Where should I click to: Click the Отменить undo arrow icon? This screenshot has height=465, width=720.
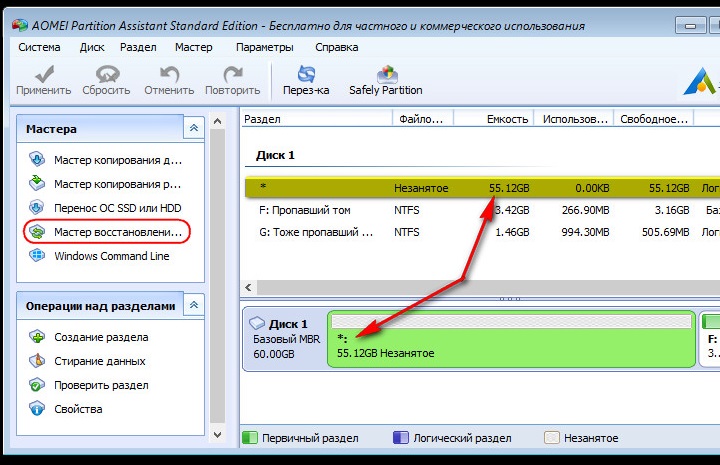(169, 74)
